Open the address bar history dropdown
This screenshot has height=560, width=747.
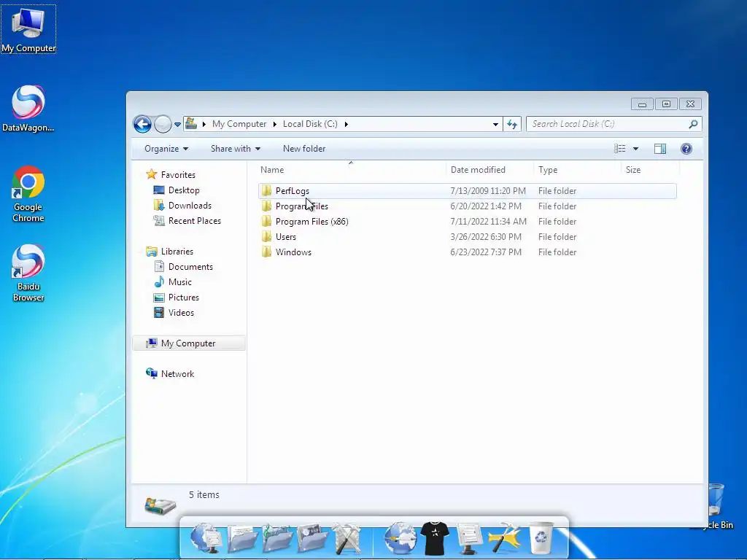point(495,124)
